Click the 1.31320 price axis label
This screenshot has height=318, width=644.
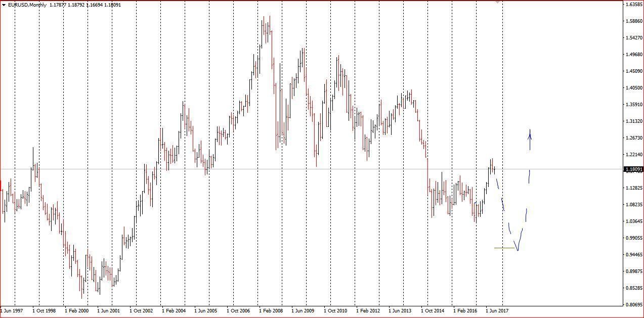coord(634,121)
